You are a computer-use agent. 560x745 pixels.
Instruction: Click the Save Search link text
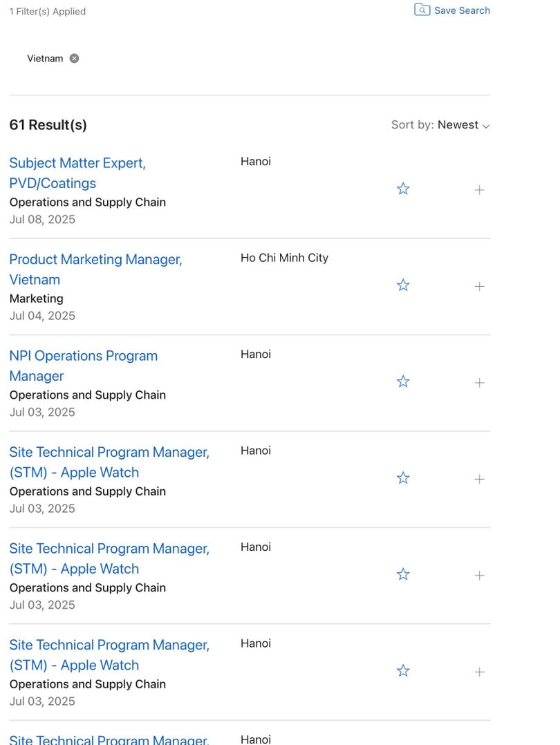tap(462, 10)
